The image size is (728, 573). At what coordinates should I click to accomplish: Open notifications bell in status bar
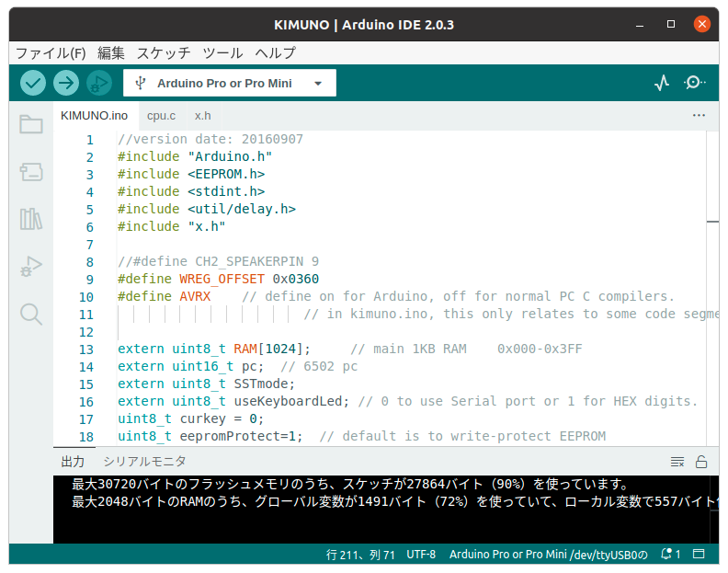point(670,554)
